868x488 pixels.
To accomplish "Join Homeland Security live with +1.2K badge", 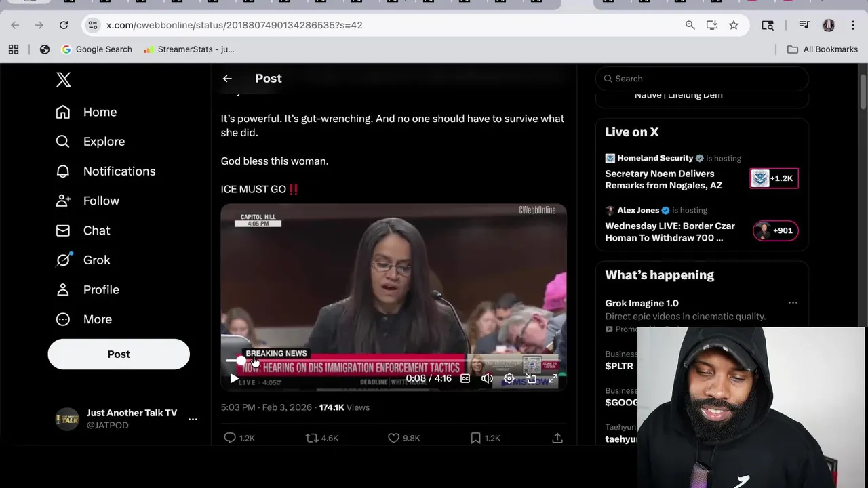I will coord(774,178).
